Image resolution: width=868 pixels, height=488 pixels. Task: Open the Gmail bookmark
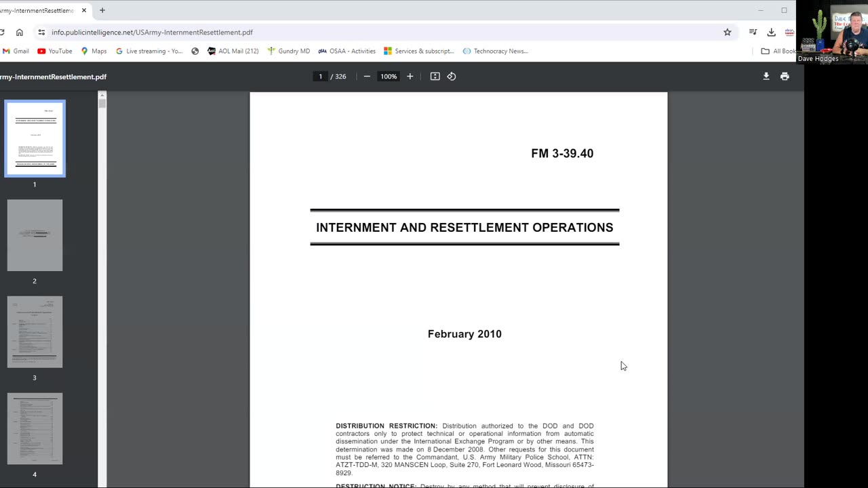[16, 51]
